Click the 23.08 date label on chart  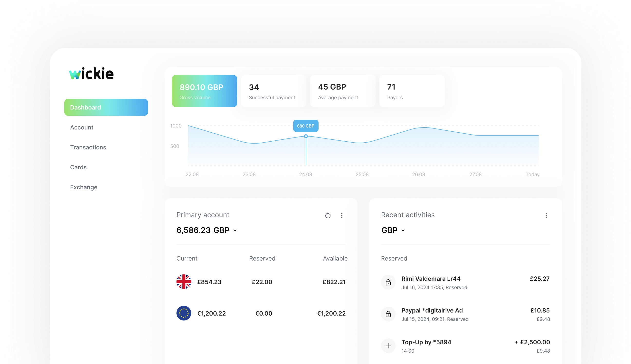[x=249, y=174]
